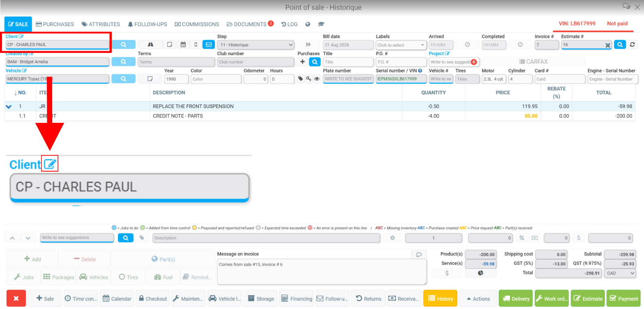644x309 pixels.
Task: Search for a vehicle
Action: [x=123, y=79]
